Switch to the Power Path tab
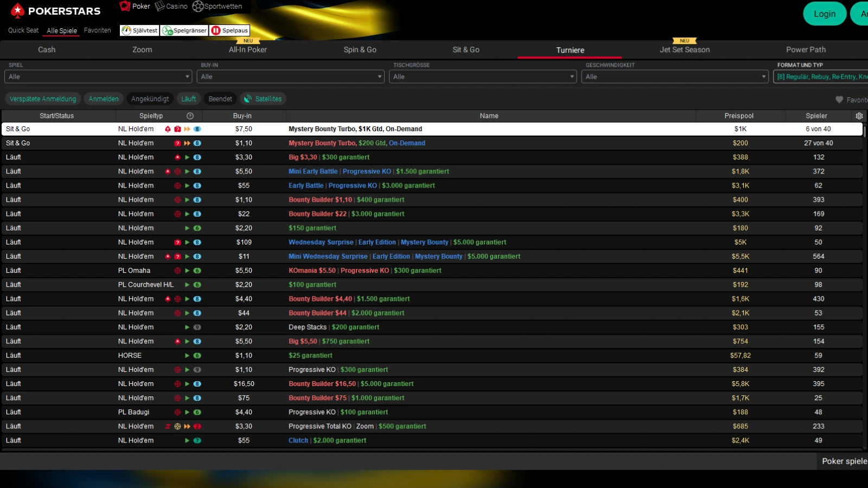The width and height of the screenshot is (868, 488). click(x=806, y=49)
